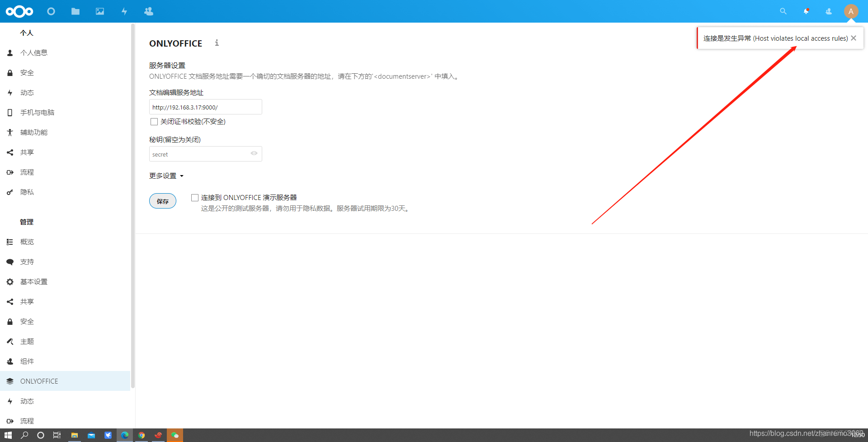Viewport: 868px width, 442px height.
Task: Open the Photos app icon in top bar
Action: point(100,11)
